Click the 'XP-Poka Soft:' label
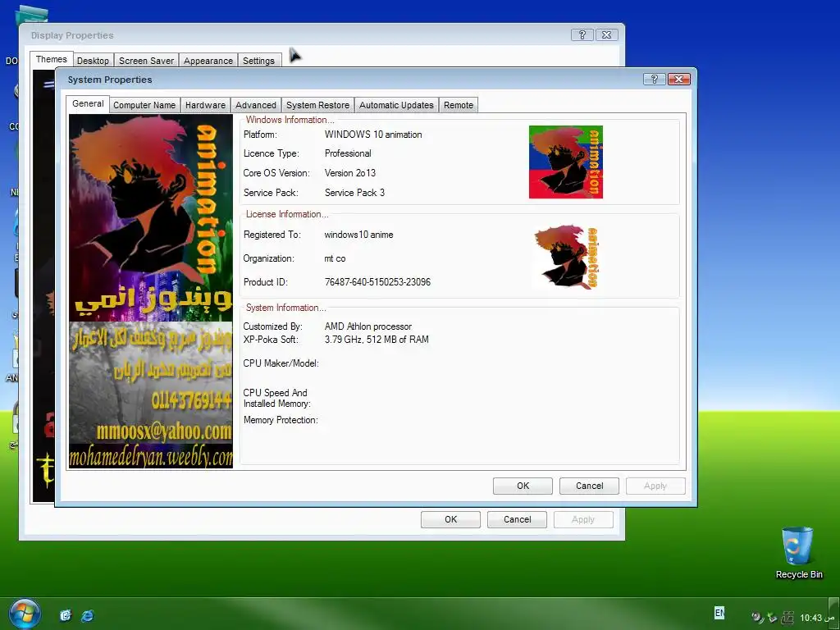 (x=271, y=339)
